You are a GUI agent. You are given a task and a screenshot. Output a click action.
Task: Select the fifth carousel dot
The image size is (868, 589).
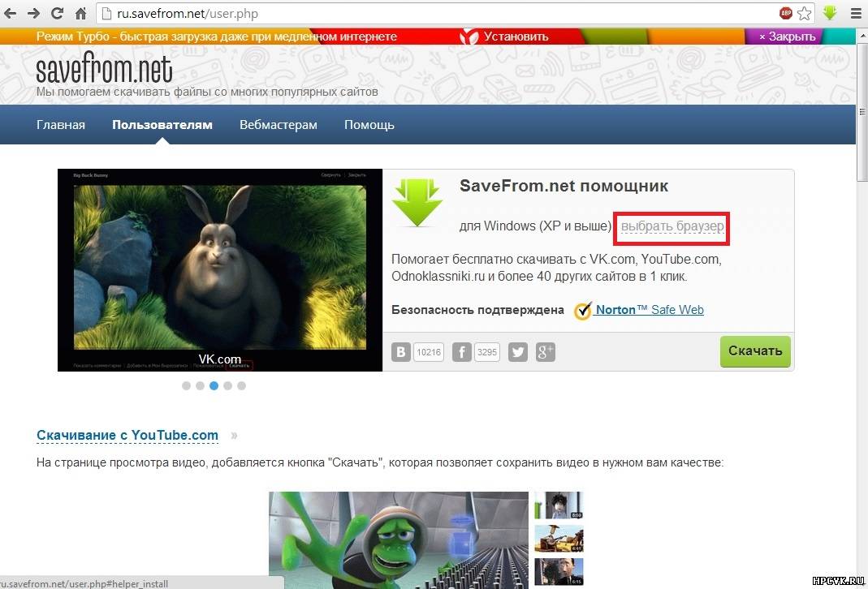coord(241,386)
